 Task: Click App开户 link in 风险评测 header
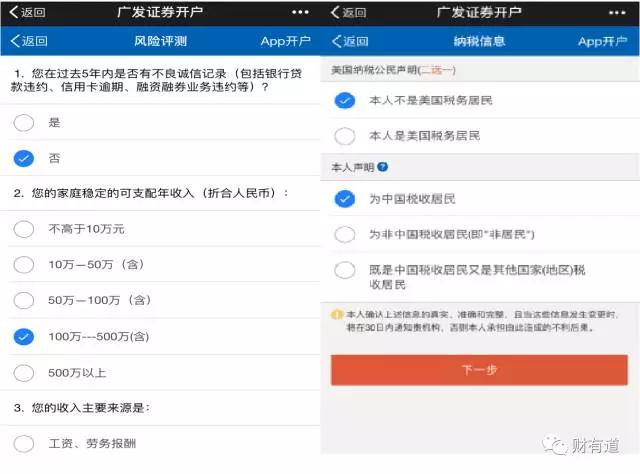(x=285, y=41)
